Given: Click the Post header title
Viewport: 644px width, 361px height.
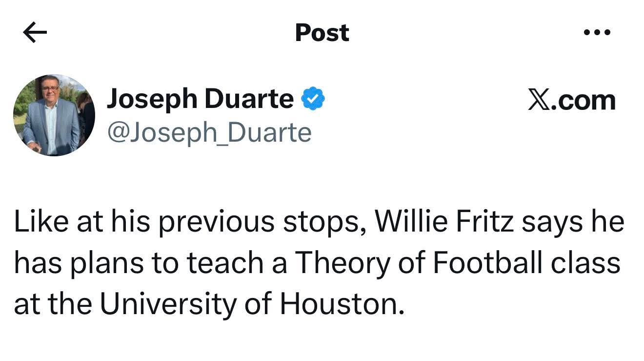Looking at the screenshot, I should [x=322, y=33].
